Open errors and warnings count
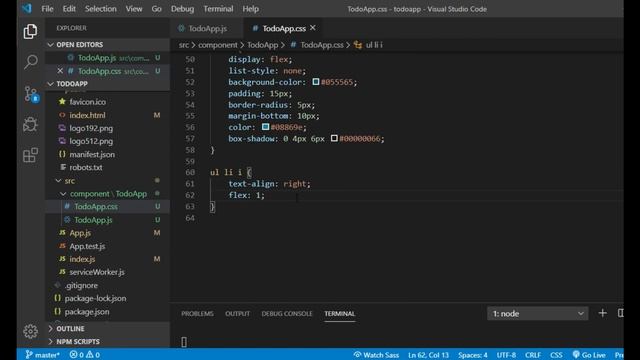Image resolution: width=640 pixels, height=360 pixels. tap(84, 355)
